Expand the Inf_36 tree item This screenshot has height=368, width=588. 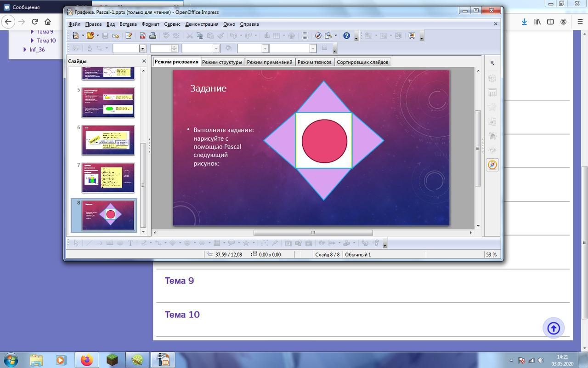tap(25, 49)
